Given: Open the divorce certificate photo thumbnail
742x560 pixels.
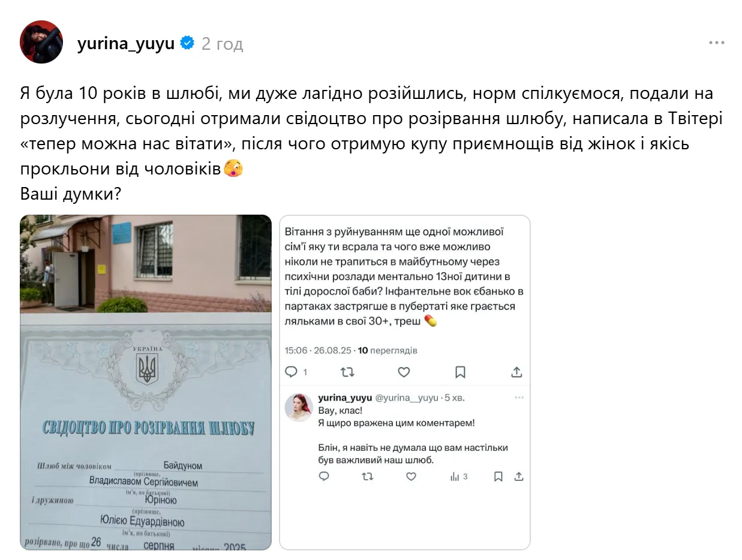Looking at the screenshot, I should 146,382.
